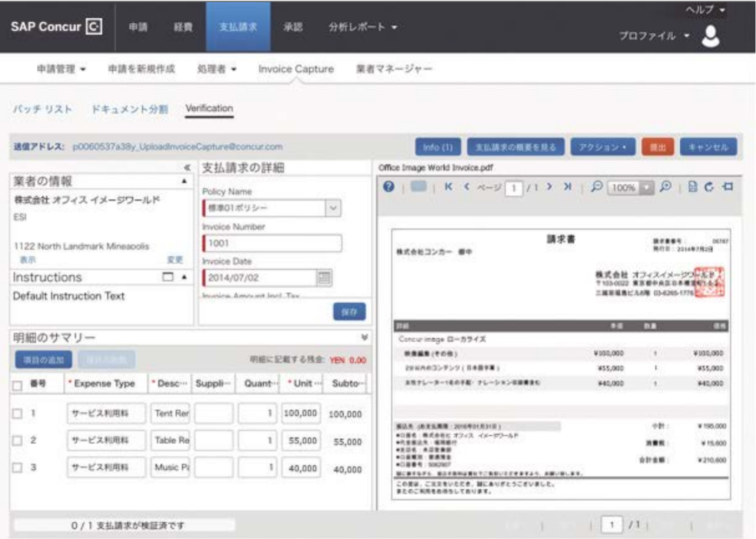The width and height of the screenshot is (756, 539).
Task: Click the zoom out magnifier icon
Action: pos(596,187)
